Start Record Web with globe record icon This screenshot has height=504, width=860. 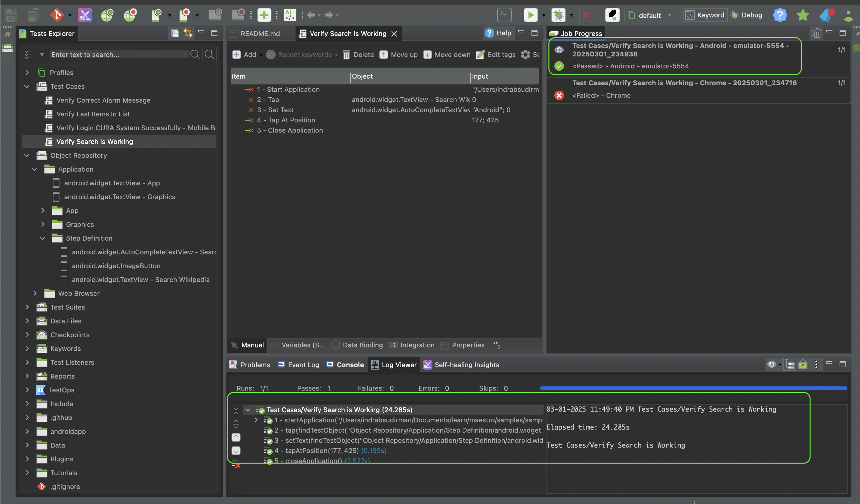[130, 15]
